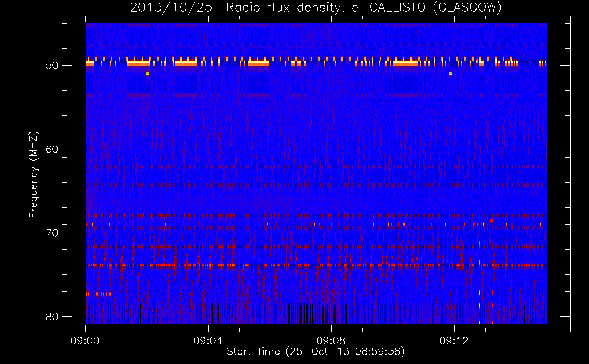Click the '80' frequency tick label
The image size is (589, 364).
pos(52,316)
